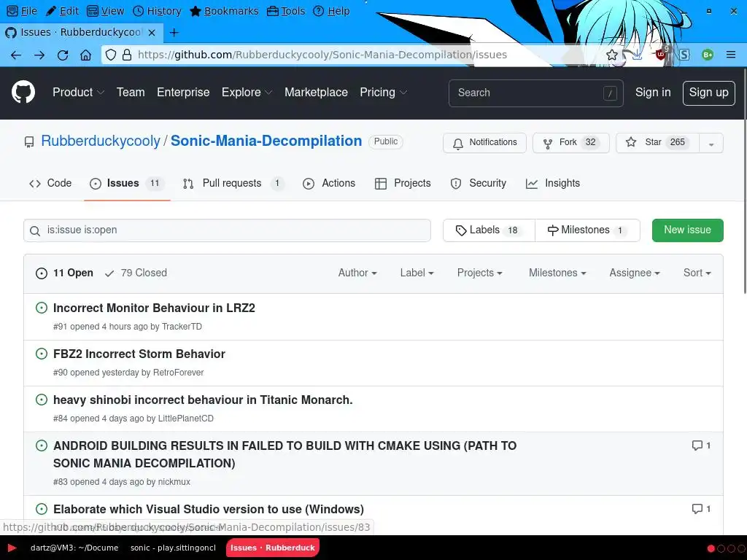Open the browser Bookmarks menu
Screen dimensions: 747x560
pyautogui.click(x=224, y=11)
